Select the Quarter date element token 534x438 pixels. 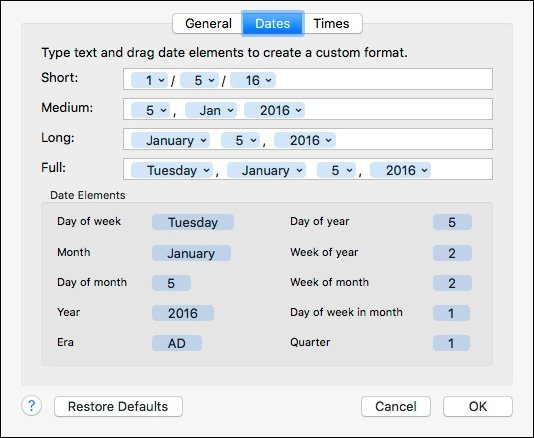[451, 343]
